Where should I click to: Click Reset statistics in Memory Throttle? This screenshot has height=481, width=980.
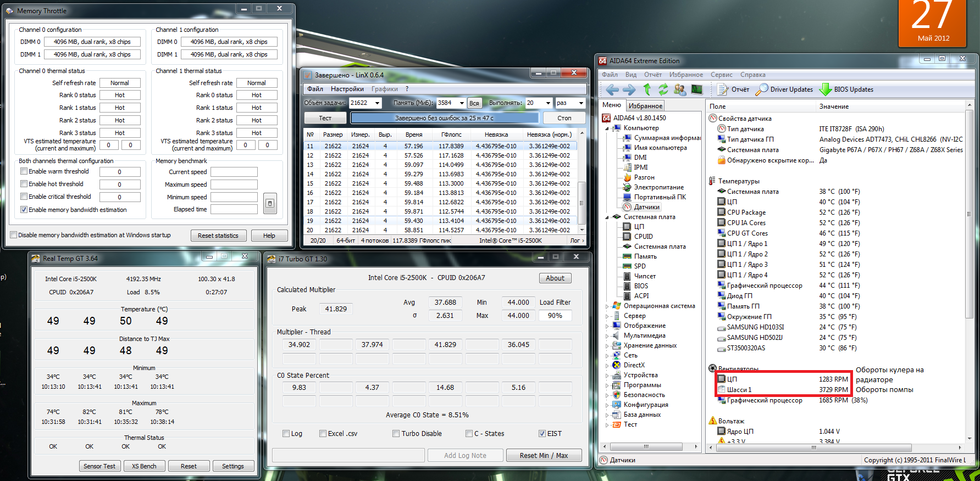pos(218,236)
